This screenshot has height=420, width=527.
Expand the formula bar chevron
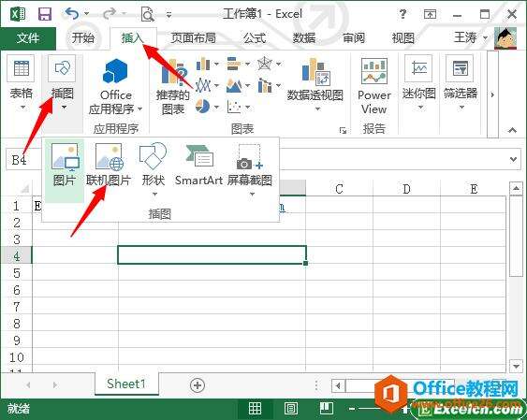[x=513, y=159]
